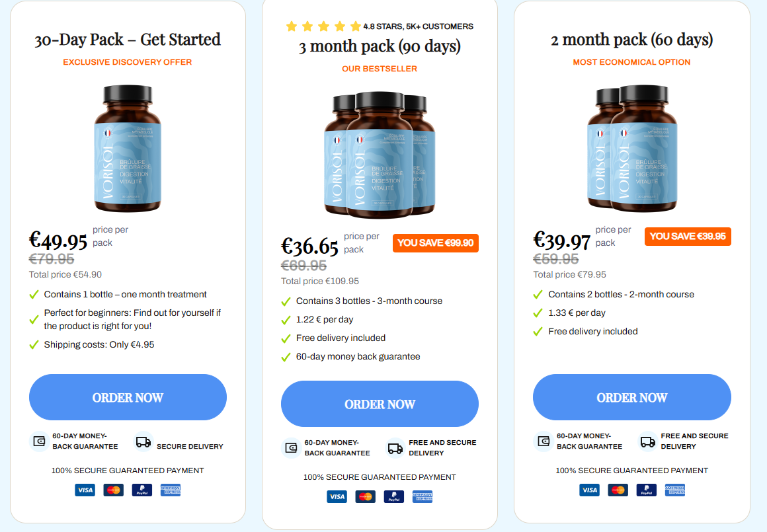Click the American Express icon in the 30-Day Pack card
Screen dimensions: 767x532
[170, 490]
